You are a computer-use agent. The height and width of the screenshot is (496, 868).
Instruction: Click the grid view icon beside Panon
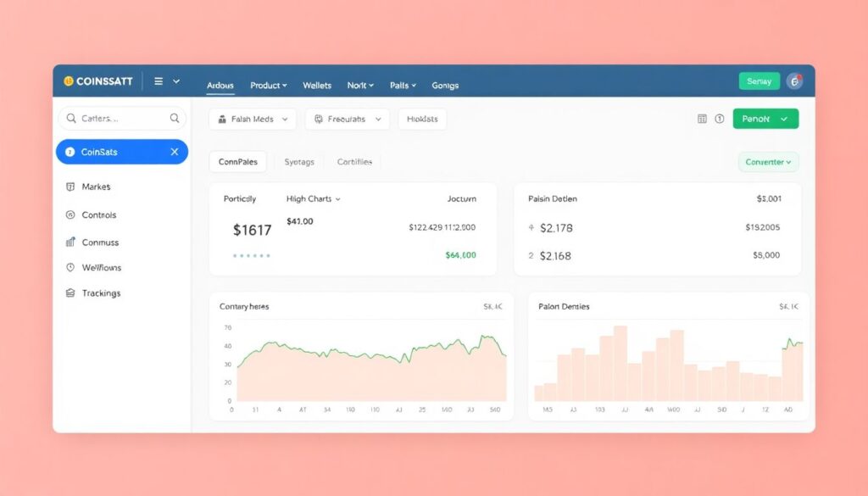pyautogui.click(x=702, y=120)
